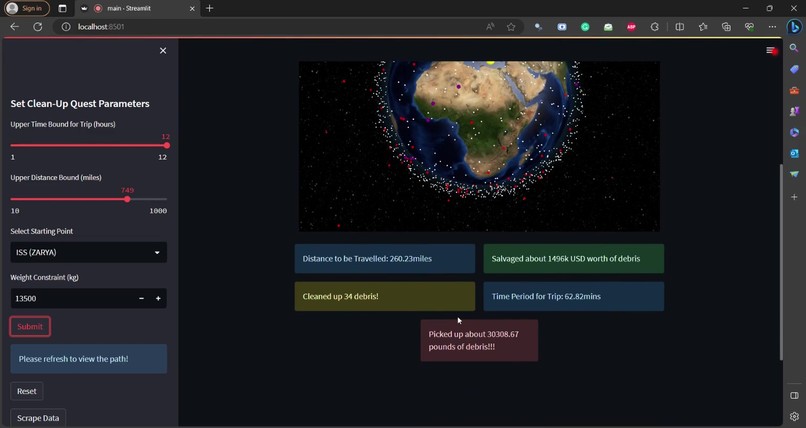806x428 pixels.
Task: Click the Sign in profile button
Action: pyautogui.click(x=27, y=8)
